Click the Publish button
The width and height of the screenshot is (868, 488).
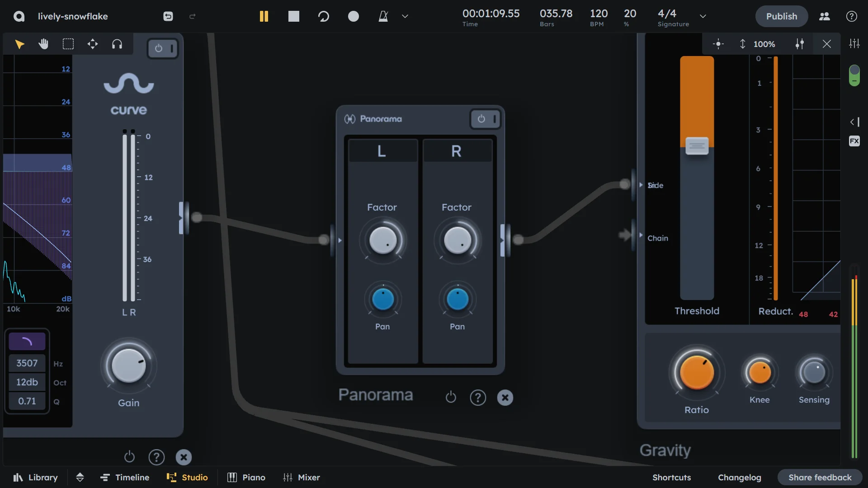781,16
